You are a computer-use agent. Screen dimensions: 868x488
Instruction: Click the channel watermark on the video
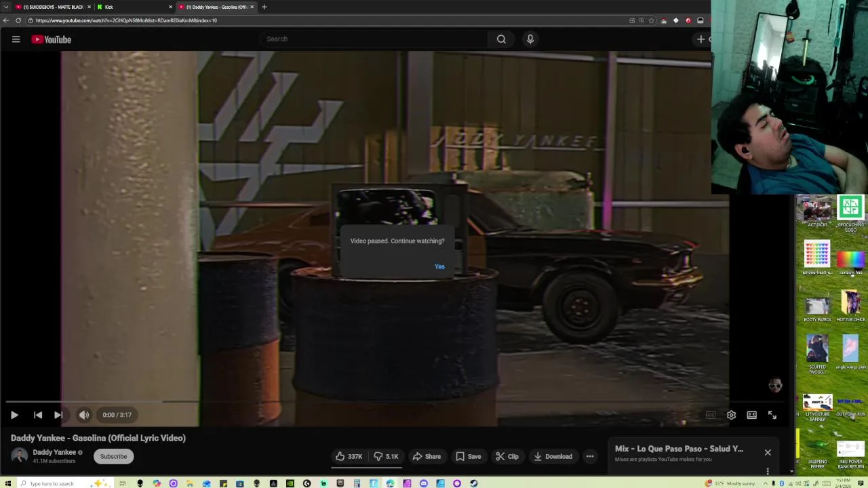775,385
